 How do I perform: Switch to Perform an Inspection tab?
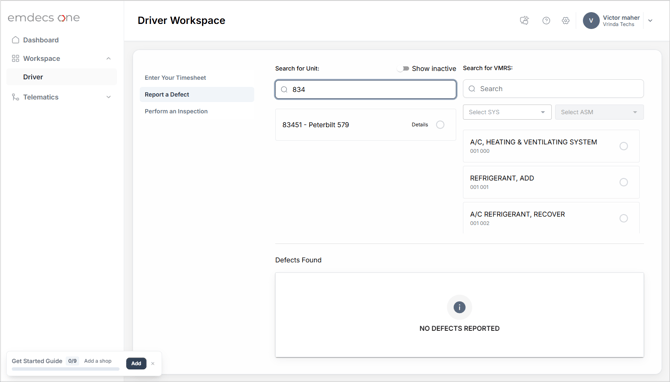pyautogui.click(x=176, y=111)
